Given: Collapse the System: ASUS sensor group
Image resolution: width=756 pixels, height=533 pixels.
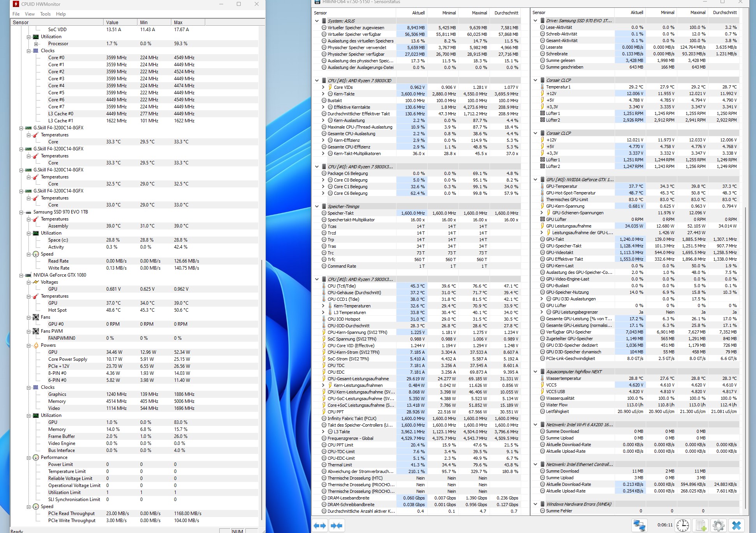Looking at the screenshot, I should click(317, 21).
